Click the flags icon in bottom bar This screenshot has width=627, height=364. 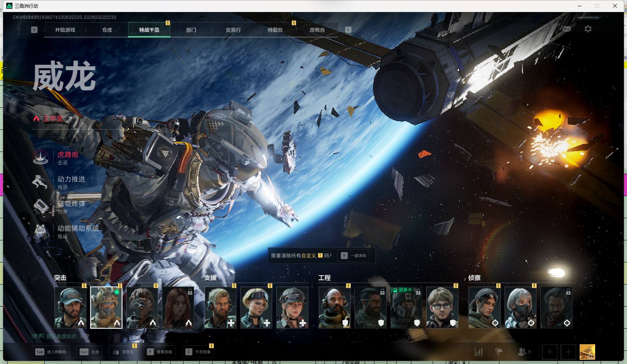tap(499, 352)
